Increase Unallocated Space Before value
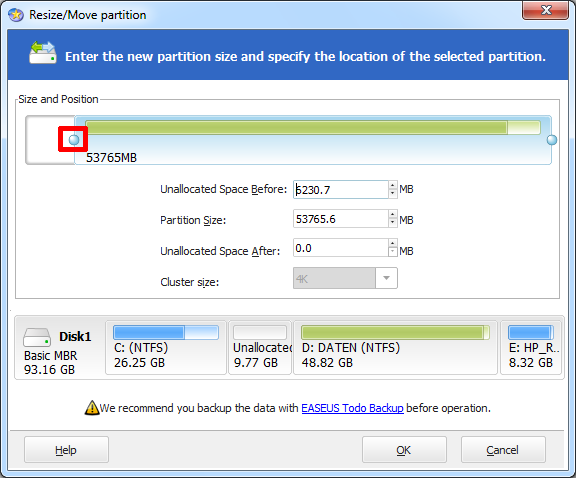The image size is (576, 478). [393, 186]
